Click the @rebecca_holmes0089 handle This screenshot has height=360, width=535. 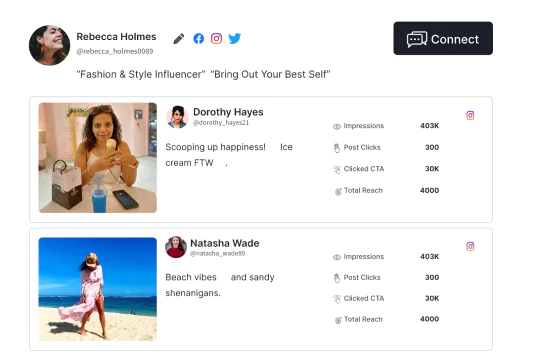click(115, 51)
